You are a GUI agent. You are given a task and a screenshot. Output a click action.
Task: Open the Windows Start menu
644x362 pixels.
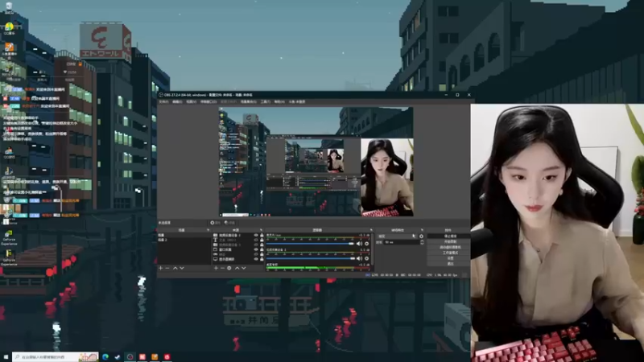(6, 357)
